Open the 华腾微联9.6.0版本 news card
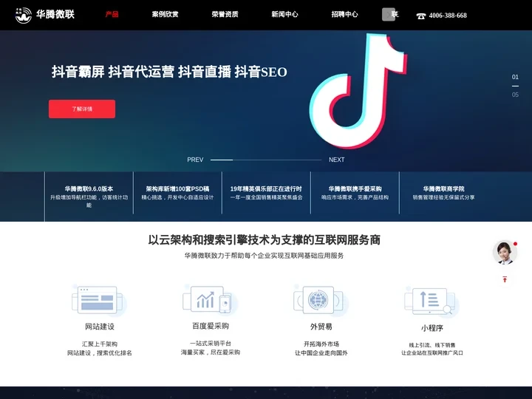 tap(89, 197)
